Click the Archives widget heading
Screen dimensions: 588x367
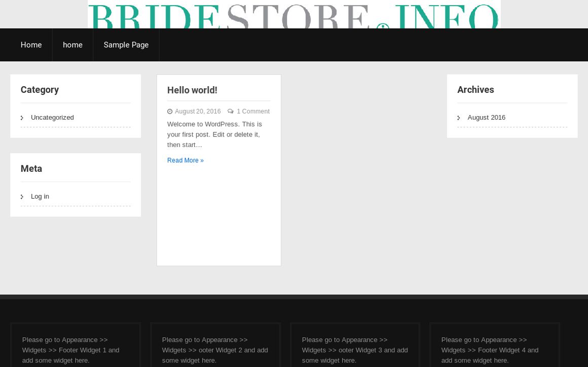click(475, 90)
